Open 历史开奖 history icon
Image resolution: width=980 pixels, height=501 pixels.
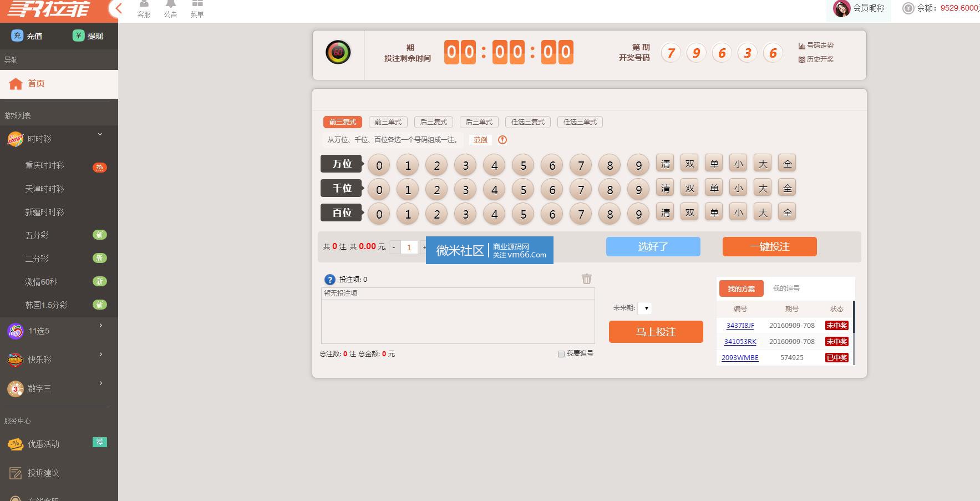(801, 59)
